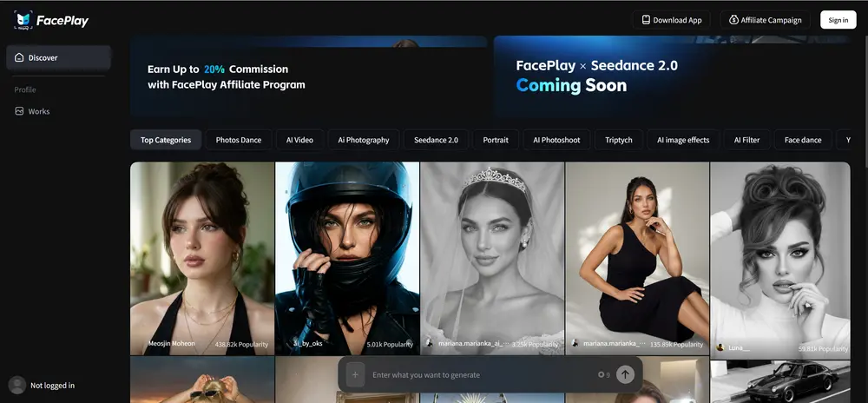Click the plus add-image button in prompt bar
Screen dimensions: 868x403
pyautogui.click(x=355, y=374)
